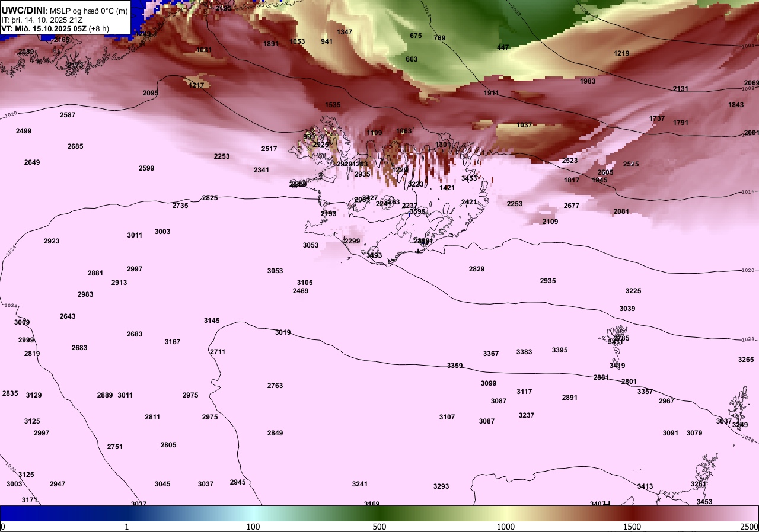Click the 1500 label on the color scale
Image resolution: width=759 pixels, height=532 pixels.
632,527
